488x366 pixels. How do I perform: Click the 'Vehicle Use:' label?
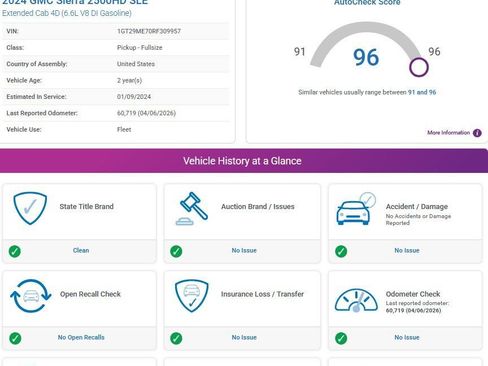coord(24,129)
